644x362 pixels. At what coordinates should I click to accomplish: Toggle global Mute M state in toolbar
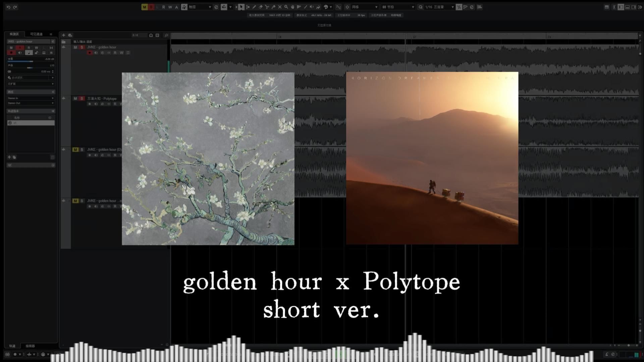click(x=144, y=7)
